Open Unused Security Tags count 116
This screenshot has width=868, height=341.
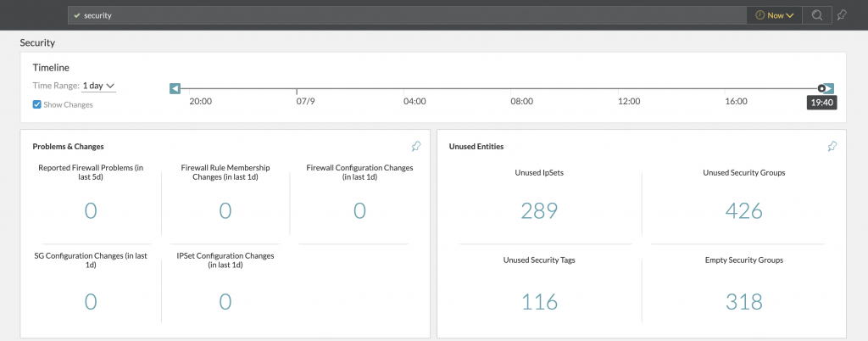coord(539,301)
